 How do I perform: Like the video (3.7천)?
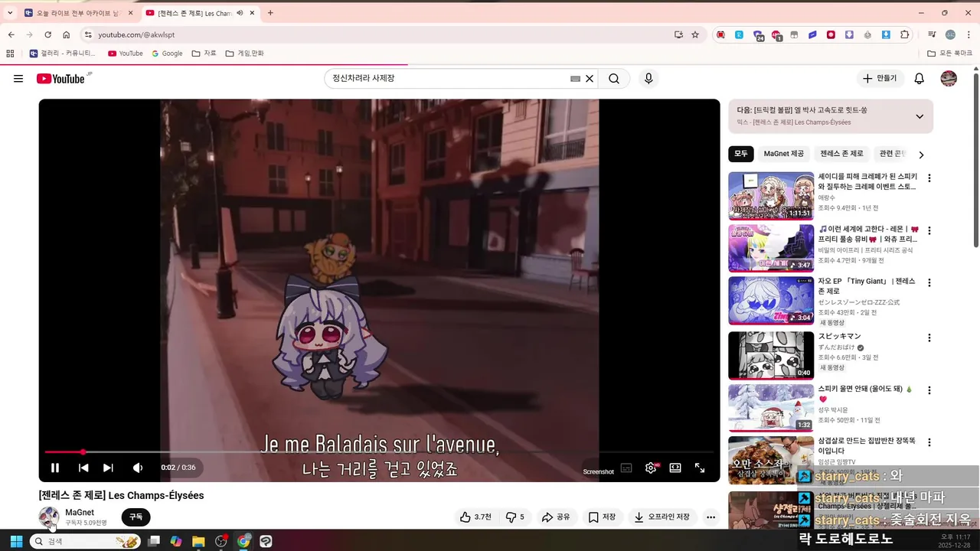[475, 517]
